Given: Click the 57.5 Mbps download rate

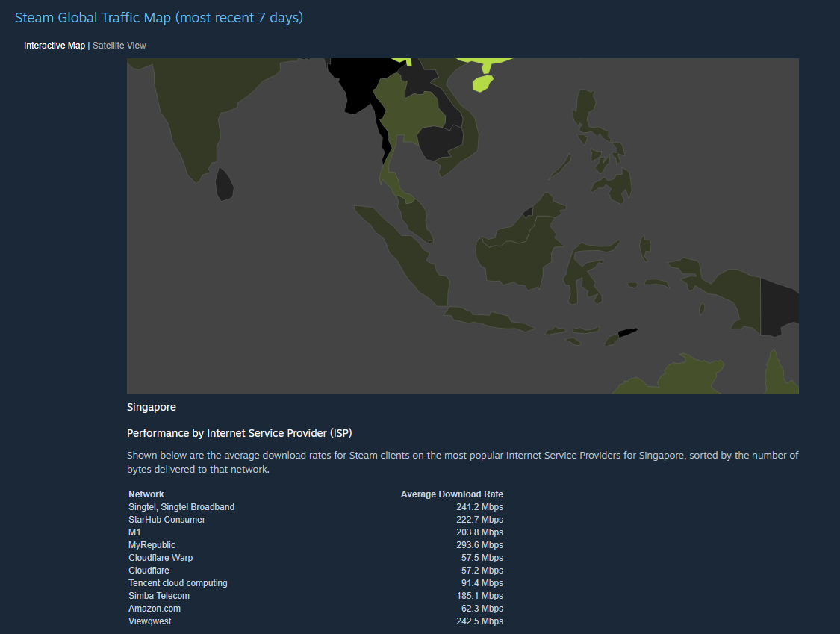Looking at the screenshot, I should (x=482, y=558).
